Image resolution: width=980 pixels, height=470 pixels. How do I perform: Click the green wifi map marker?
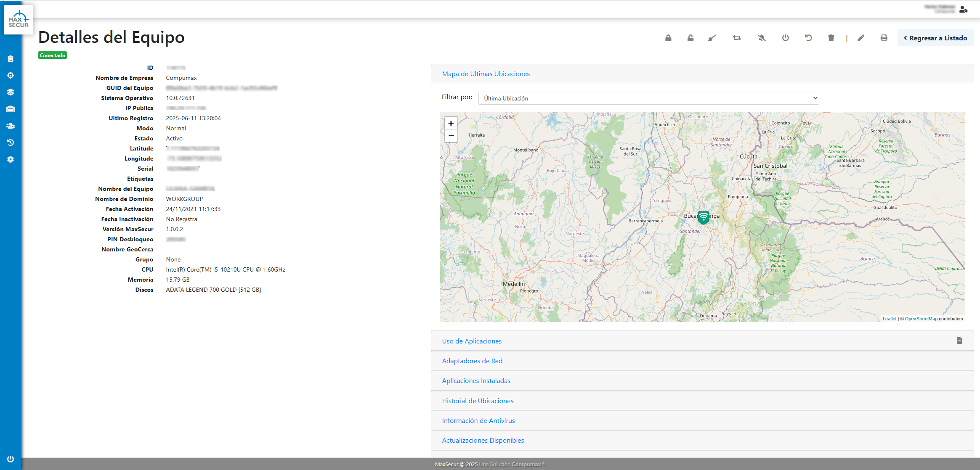coord(704,217)
